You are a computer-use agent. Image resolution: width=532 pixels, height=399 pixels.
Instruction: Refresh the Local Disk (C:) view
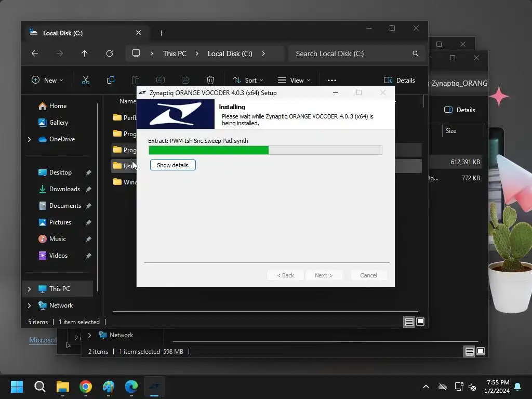pos(109,54)
